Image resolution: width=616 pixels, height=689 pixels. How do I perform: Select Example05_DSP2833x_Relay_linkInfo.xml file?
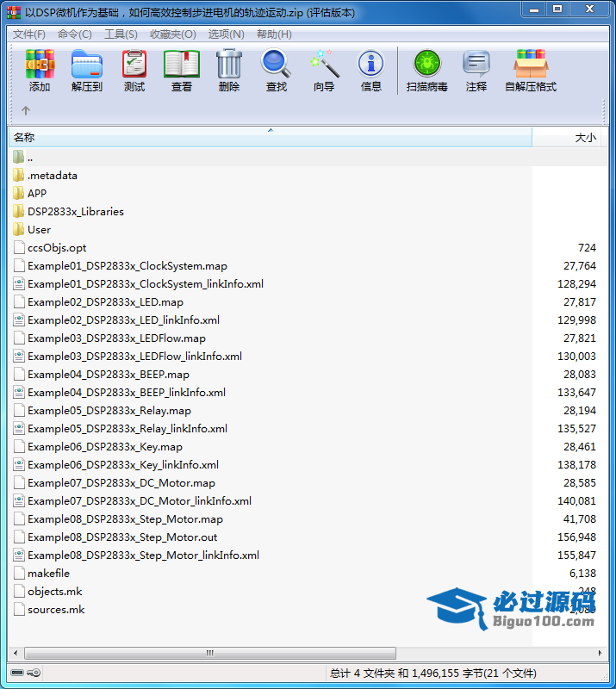pos(128,428)
